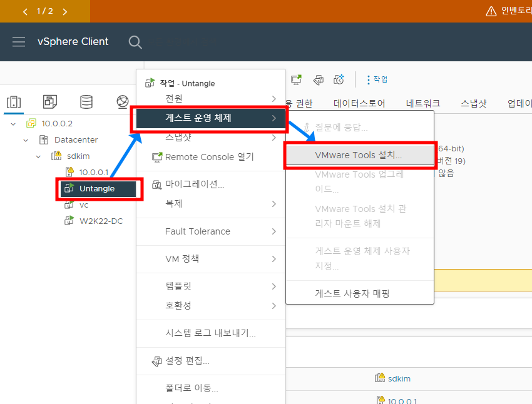Choose VMware Tools 설치...
The image size is (532, 404).
click(360, 155)
